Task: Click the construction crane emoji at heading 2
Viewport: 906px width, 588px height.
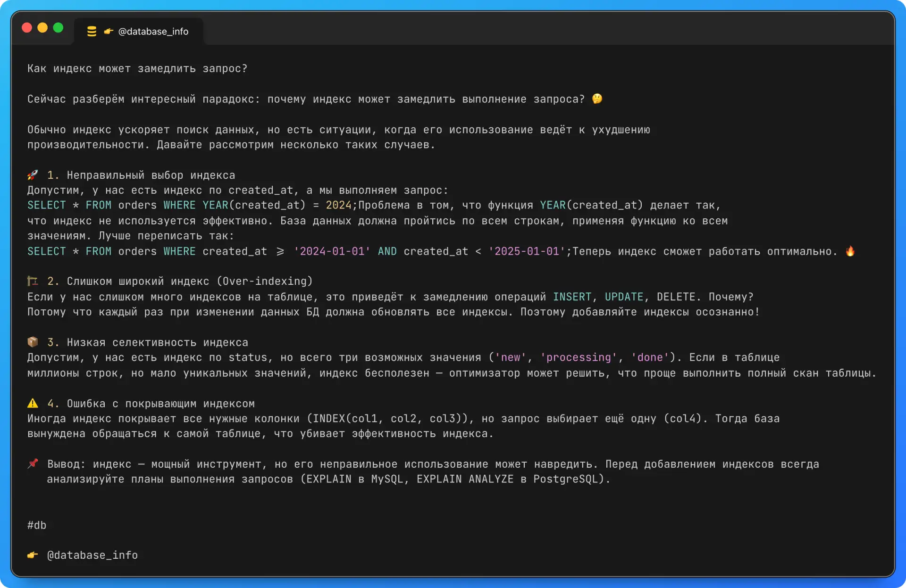Action: (33, 281)
